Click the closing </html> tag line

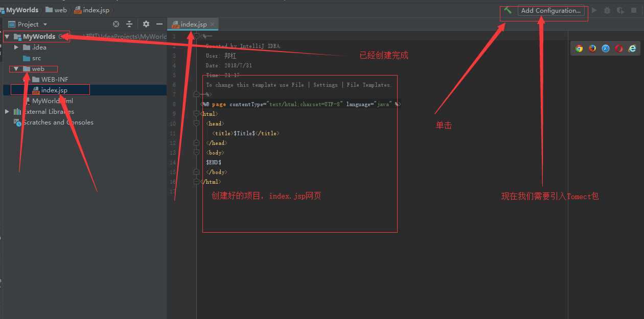coord(211,182)
